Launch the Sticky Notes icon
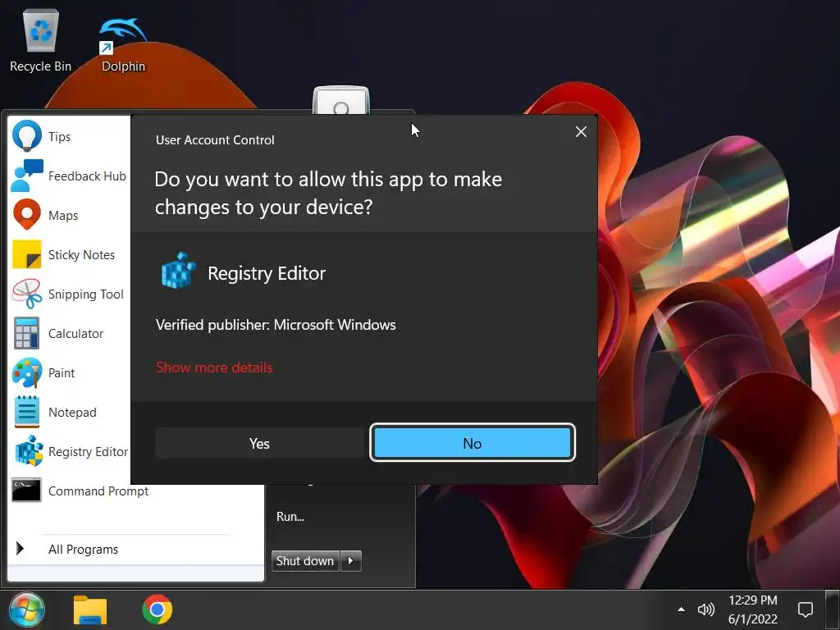Viewport: 840px width, 630px height. point(27,254)
